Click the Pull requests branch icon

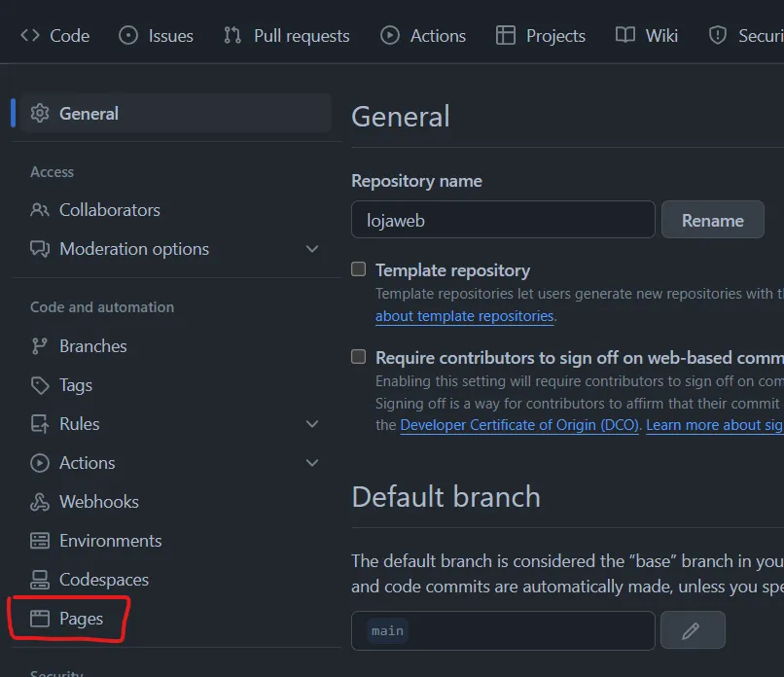click(x=232, y=35)
